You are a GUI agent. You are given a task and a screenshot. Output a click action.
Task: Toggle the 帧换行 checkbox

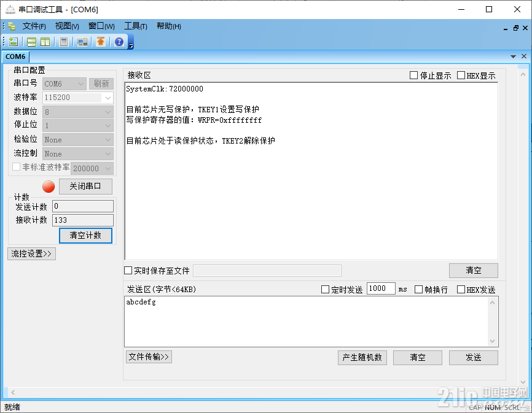pyautogui.click(x=419, y=289)
